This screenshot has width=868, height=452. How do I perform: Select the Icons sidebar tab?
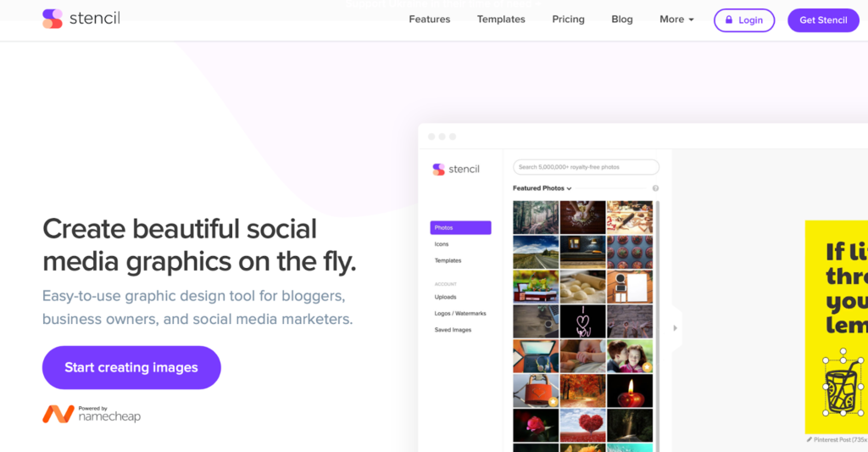tap(442, 244)
